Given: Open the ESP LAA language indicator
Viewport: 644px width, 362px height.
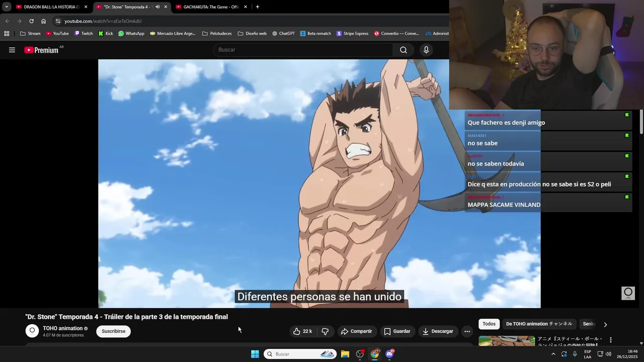Looking at the screenshot, I should pos(587,354).
